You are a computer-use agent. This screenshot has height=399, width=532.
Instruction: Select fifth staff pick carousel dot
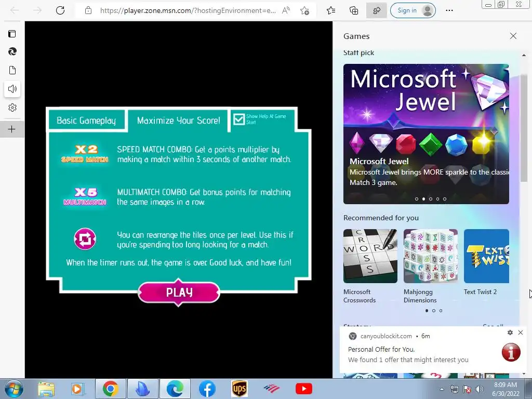(x=445, y=199)
